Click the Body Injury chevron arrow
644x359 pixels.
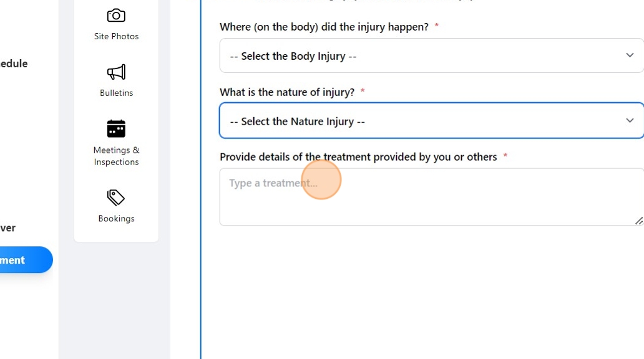pyautogui.click(x=630, y=55)
